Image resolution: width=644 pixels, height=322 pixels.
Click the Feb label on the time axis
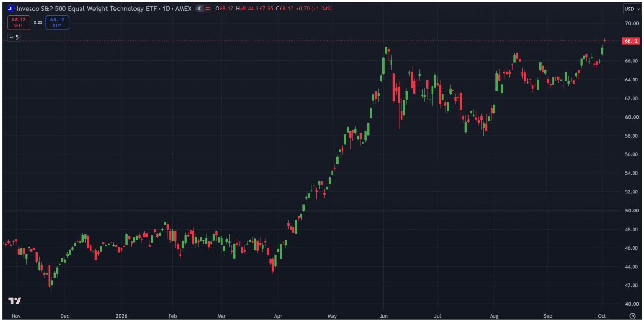tap(173, 316)
